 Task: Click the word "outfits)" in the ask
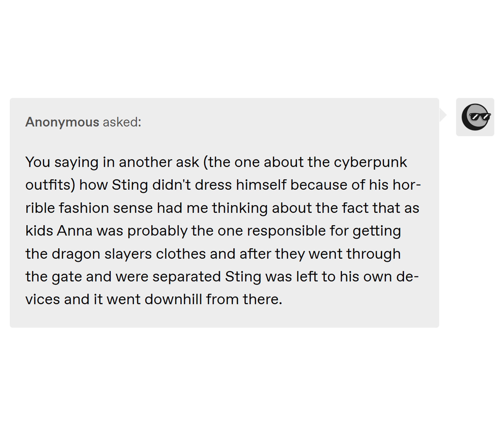[50, 185]
